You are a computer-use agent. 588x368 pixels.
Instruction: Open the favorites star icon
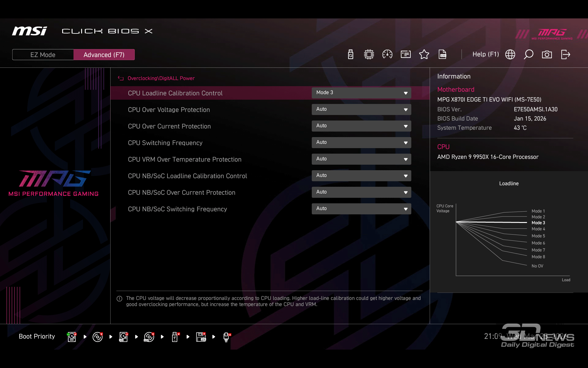click(x=424, y=55)
